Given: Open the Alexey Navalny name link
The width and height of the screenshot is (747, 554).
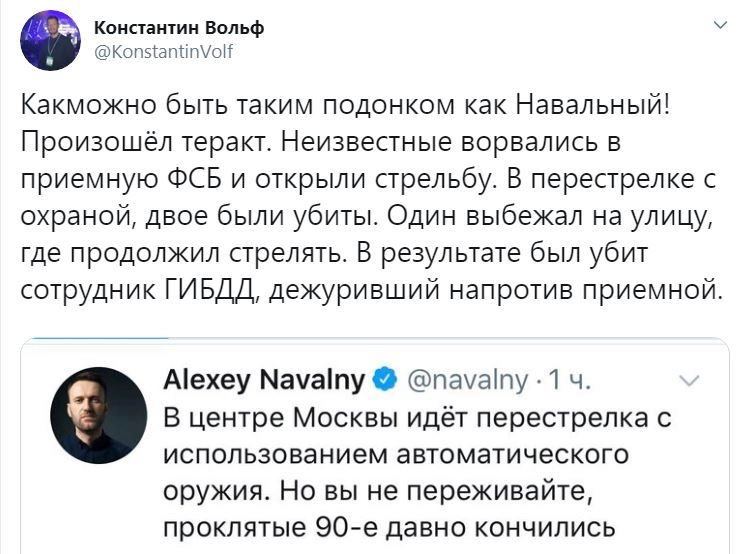Looking at the screenshot, I should [x=264, y=380].
